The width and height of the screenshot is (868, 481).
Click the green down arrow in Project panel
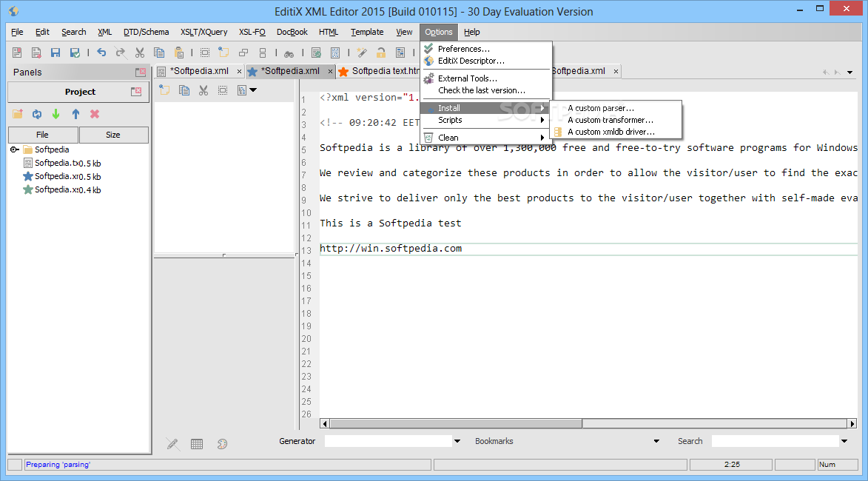click(x=56, y=114)
